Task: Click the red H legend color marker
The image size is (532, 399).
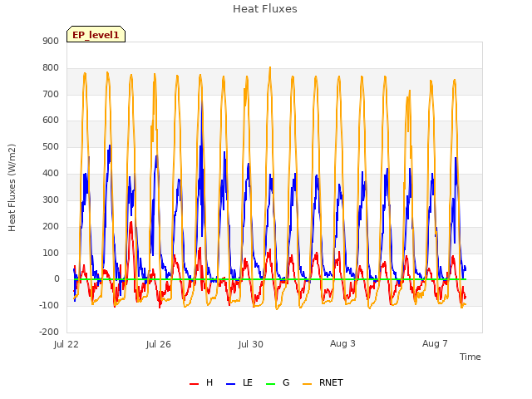Action: point(194,384)
